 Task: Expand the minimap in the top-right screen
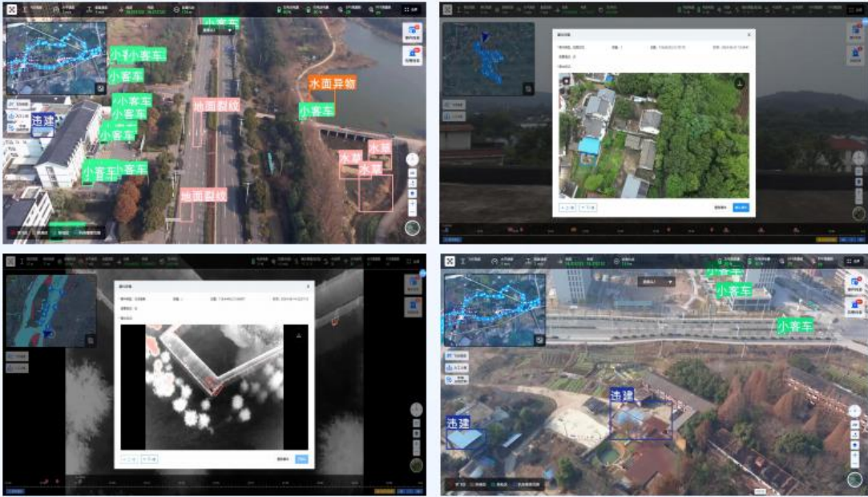click(x=528, y=89)
